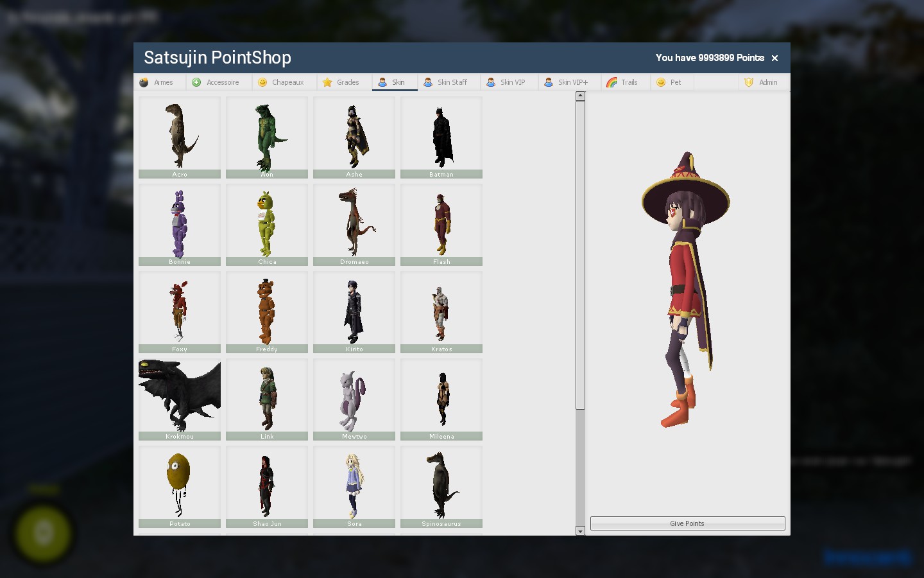Pick the Mileena skin
This screenshot has height=578, width=924.
[x=441, y=399]
